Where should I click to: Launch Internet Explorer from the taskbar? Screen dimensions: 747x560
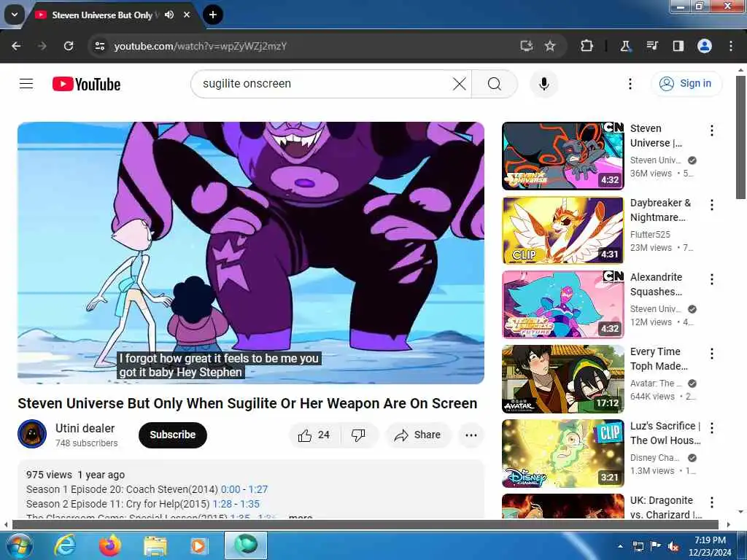pyautogui.click(x=65, y=545)
